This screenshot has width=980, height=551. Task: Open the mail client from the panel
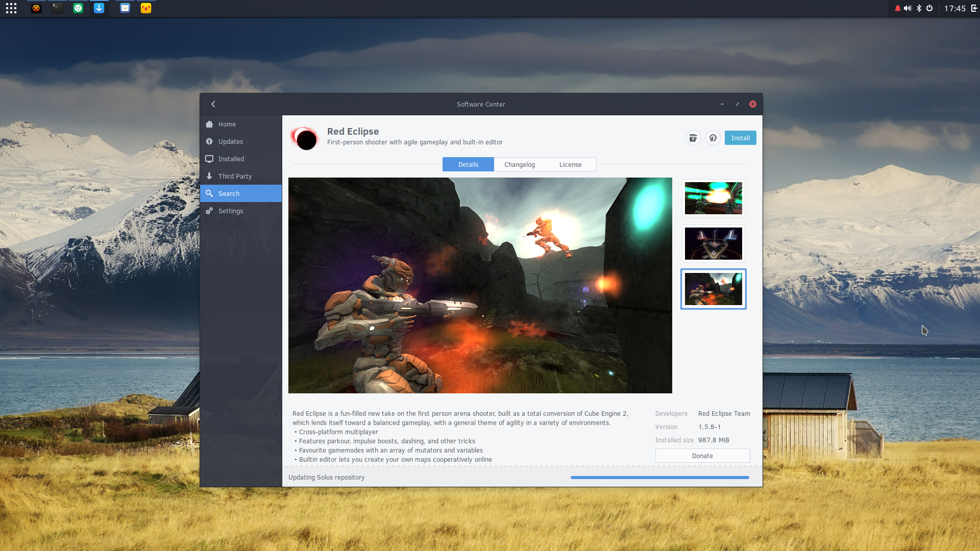[125, 8]
